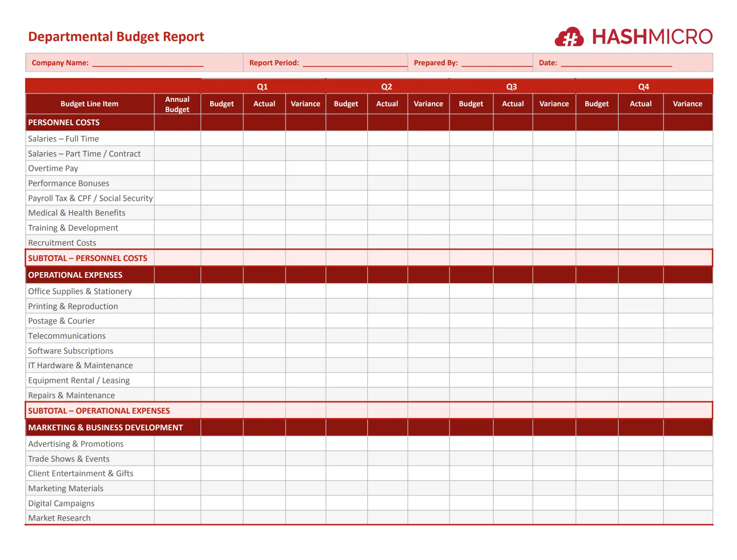Select the Q3 quarter header
This screenshot has width=737, height=560.
coord(511,87)
